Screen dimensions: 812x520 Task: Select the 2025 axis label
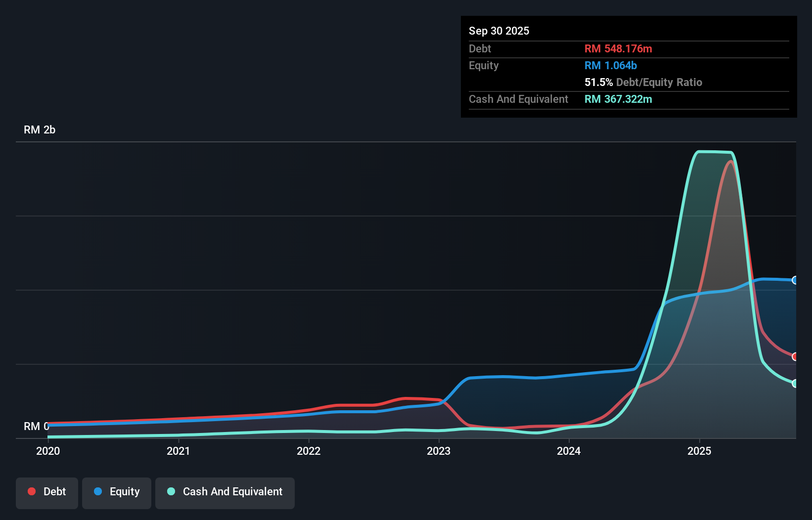tap(700, 451)
